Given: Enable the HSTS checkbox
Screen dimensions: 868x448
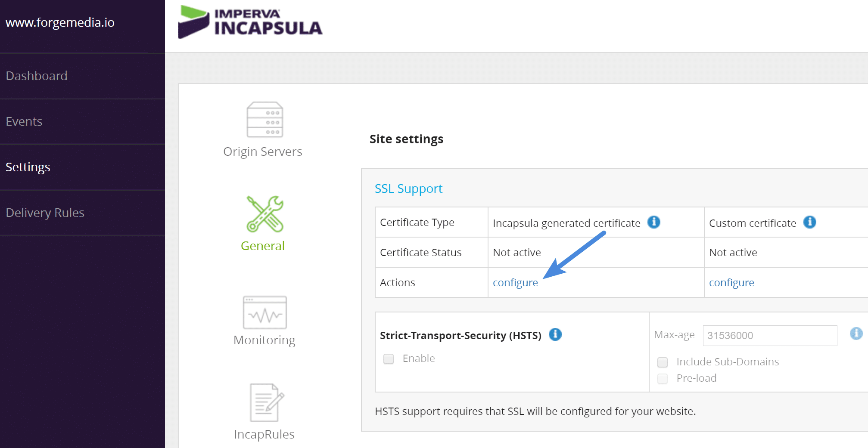Looking at the screenshot, I should [389, 359].
